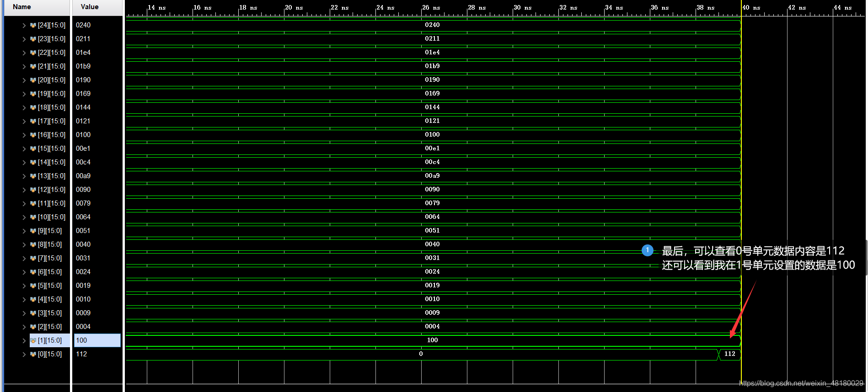Click waveform value 0090 on row [12]
The height and width of the screenshot is (392, 868).
click(432, 190)
